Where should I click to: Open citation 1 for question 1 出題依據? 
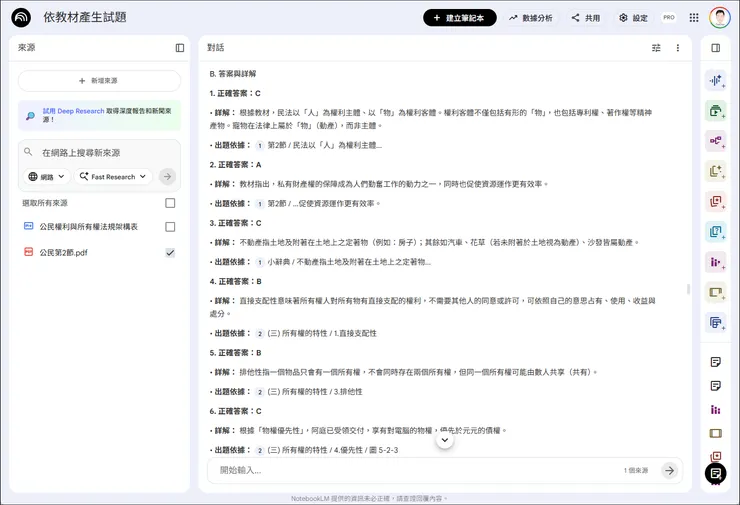[260, 146]
